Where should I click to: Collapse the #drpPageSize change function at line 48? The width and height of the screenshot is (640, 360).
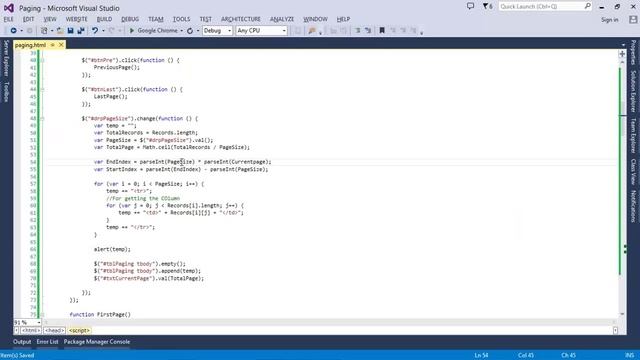coord(42,119)
